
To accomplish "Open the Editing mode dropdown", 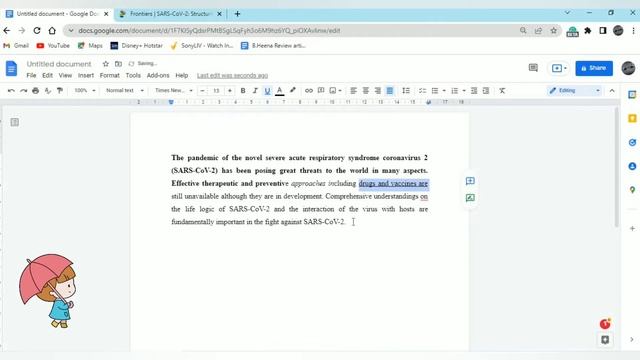I will click(575, 91).
